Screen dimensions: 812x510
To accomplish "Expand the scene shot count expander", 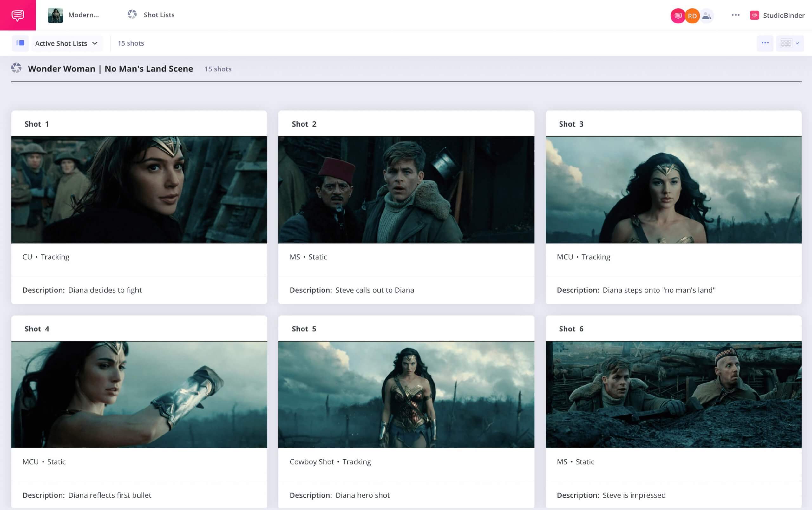I will click(217, 69).
